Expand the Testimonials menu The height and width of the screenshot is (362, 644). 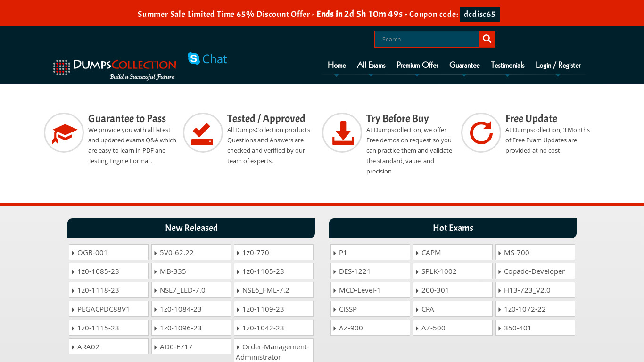[507, 65]
